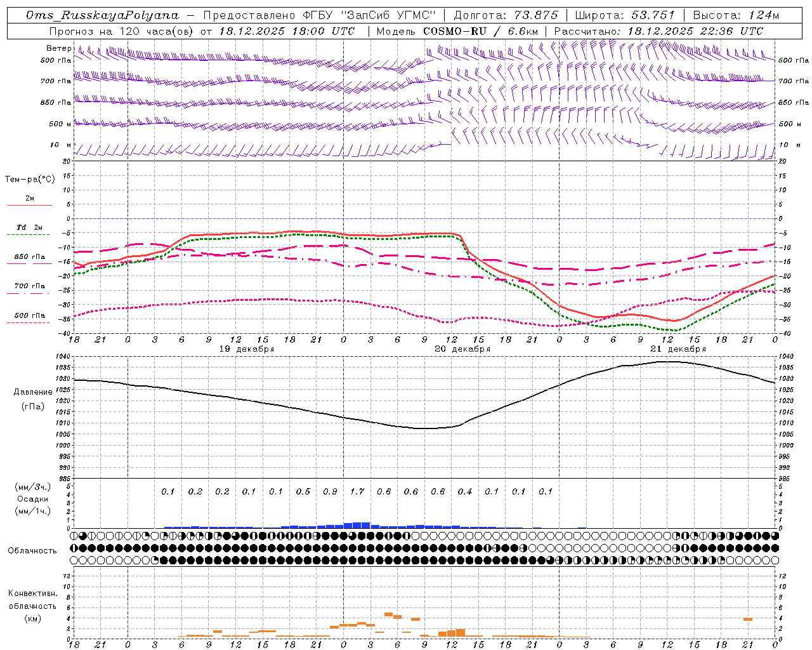Click the magenta 500 гПа dotted legend line sample
The height and width of the screenshot is (650, 812).
[28, 323]
